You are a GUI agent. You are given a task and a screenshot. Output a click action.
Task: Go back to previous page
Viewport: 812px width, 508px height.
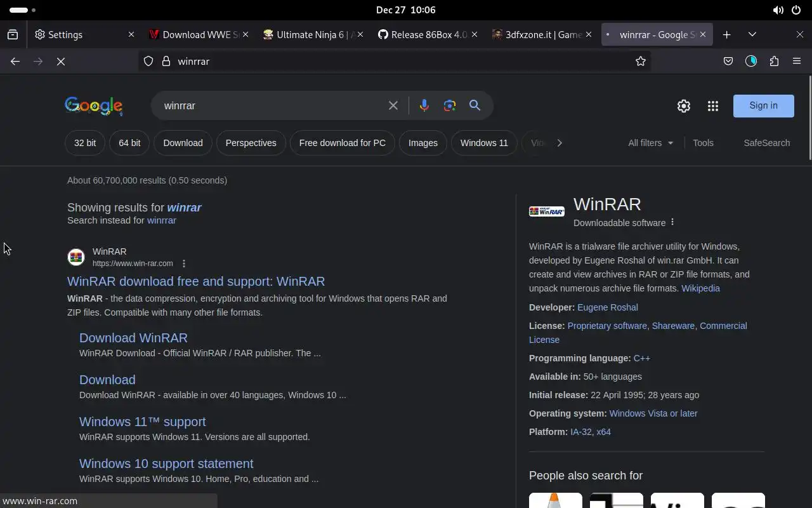click(x=15, y=61)
